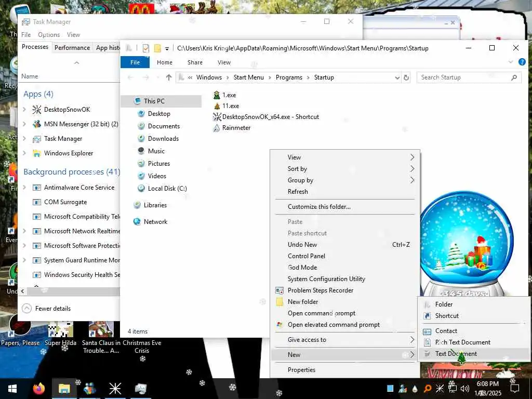532x399 pixels.
Task: Create a new Text Document
Action: pos(474,354)
